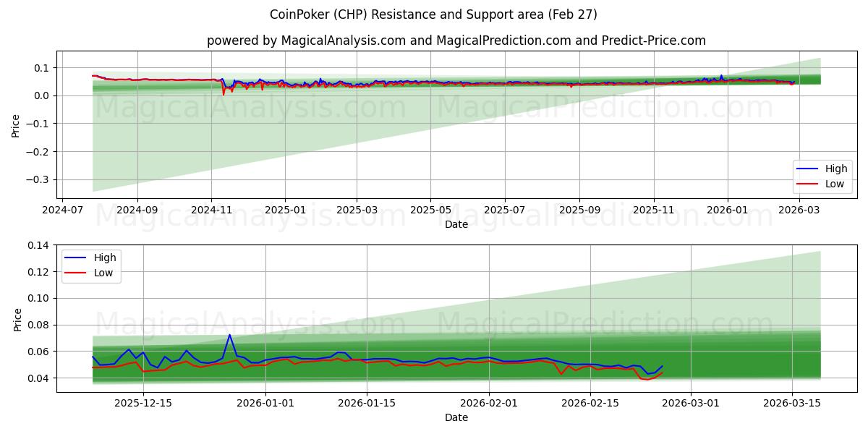This screenshot has width=868, height=434.
Task: Click the '0.10' y-axis label in the bottom chart
Action: click(40, 298)
